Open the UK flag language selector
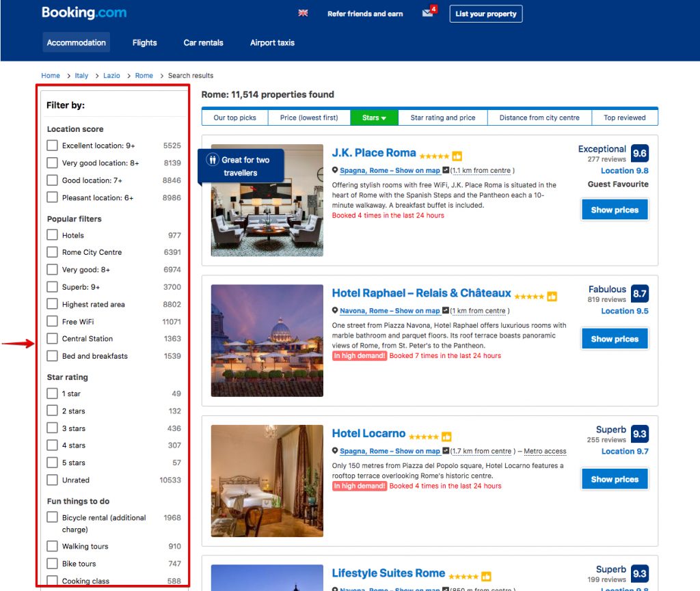 point(303,13)
